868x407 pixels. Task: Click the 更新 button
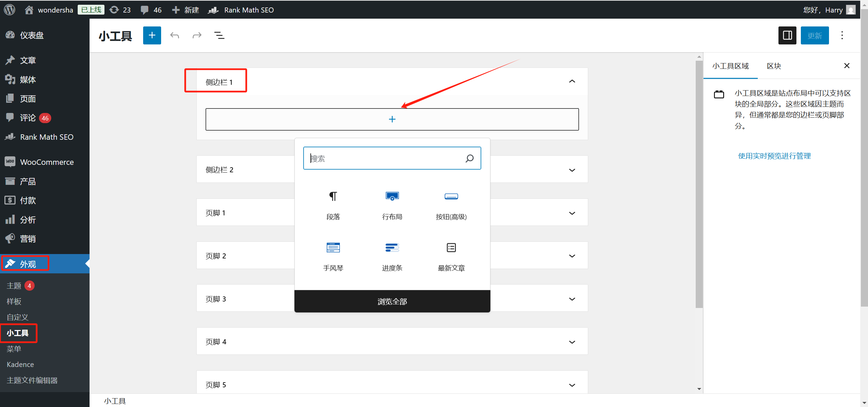tap(814, 35)
